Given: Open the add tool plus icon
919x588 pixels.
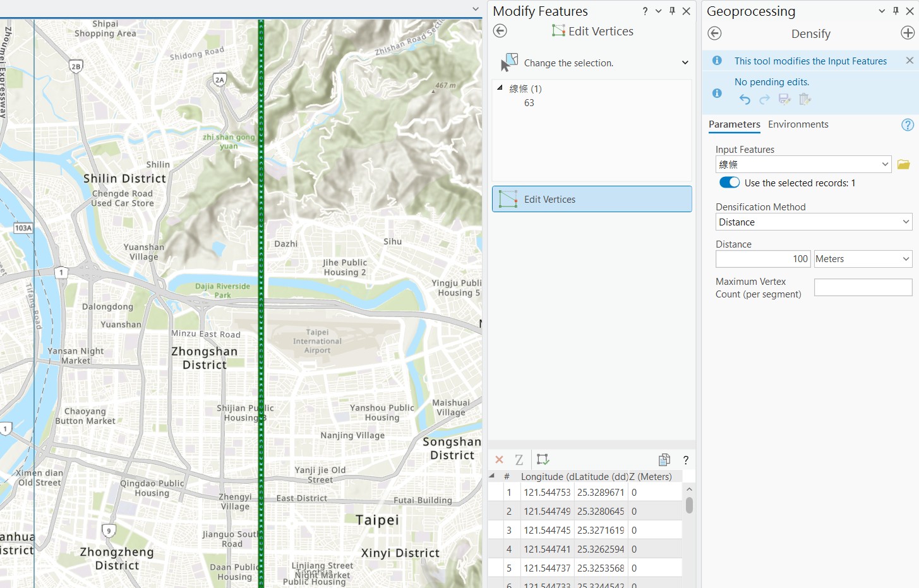Looking at the screenshot, I should [908, 33].
